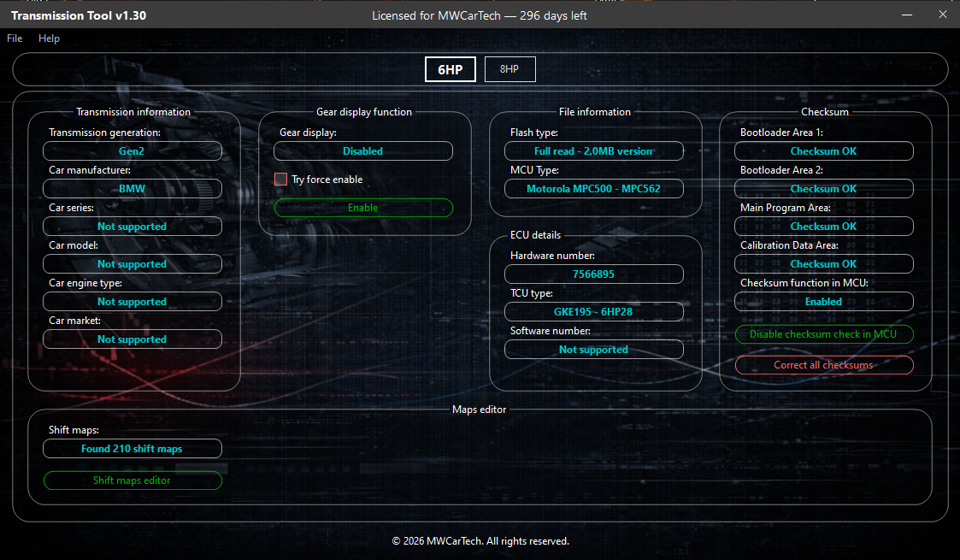Select hardware number 7566895

[x=594, y=274]
